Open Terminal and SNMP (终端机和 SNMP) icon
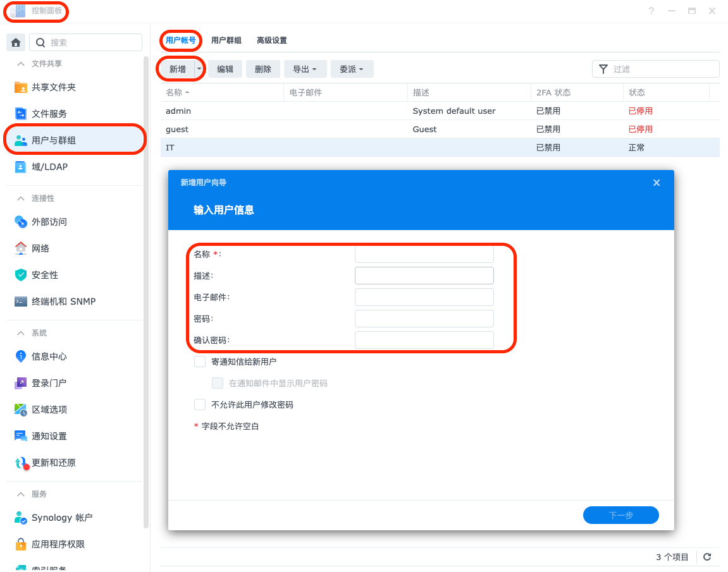 coord(21,301)
